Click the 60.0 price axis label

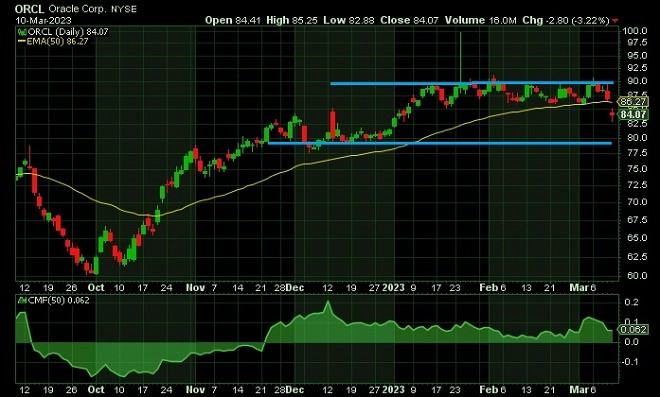[636, 275]
